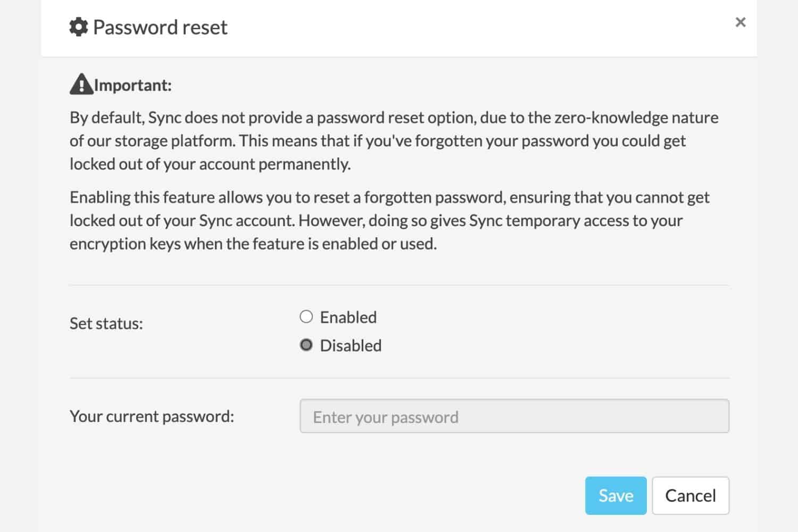Click the "Disabled" option label text
The height and width of the screenshot is (532, 798).
(x=351, y=346)
